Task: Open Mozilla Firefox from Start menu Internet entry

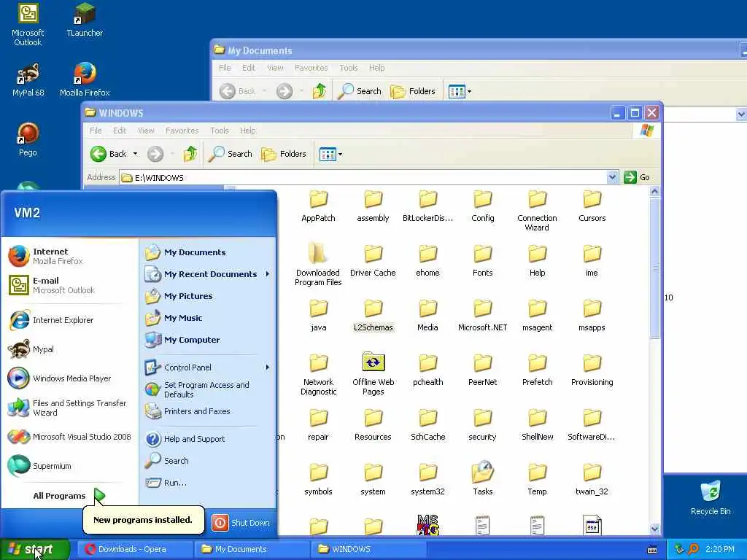Action: [x=71, y=256]
